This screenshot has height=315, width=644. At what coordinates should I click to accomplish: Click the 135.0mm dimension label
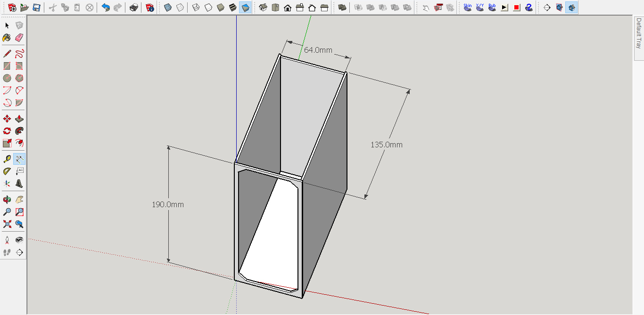point(387,145)
